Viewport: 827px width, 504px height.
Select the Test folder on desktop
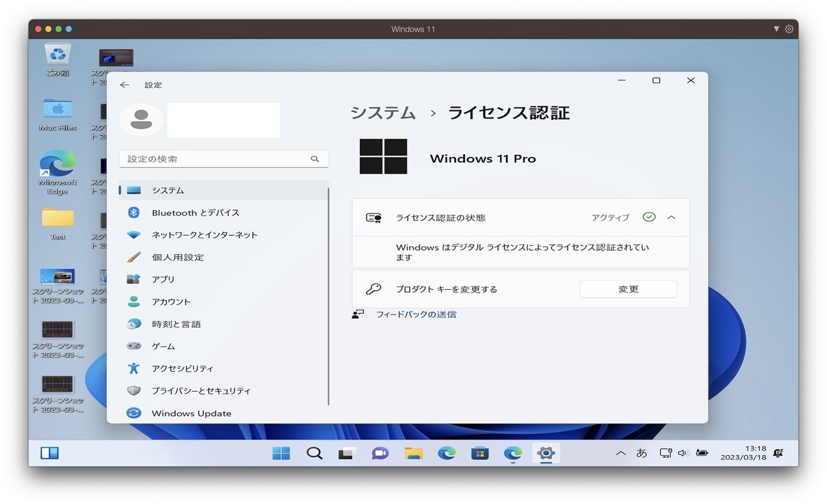58,224
